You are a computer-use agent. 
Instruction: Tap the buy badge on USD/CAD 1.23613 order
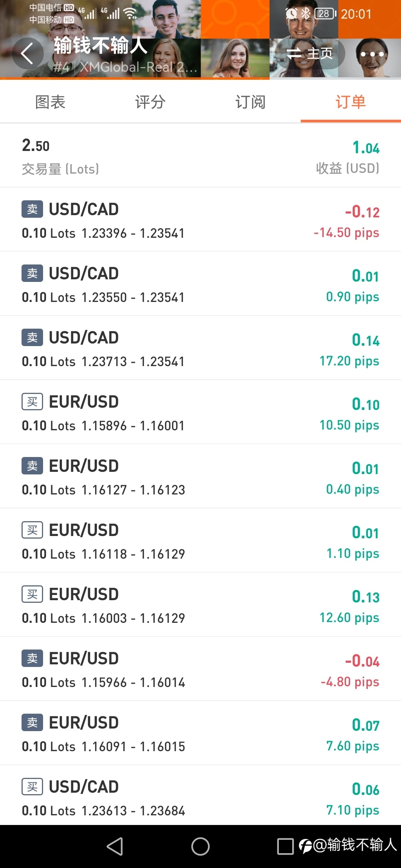tap(32, 787)
